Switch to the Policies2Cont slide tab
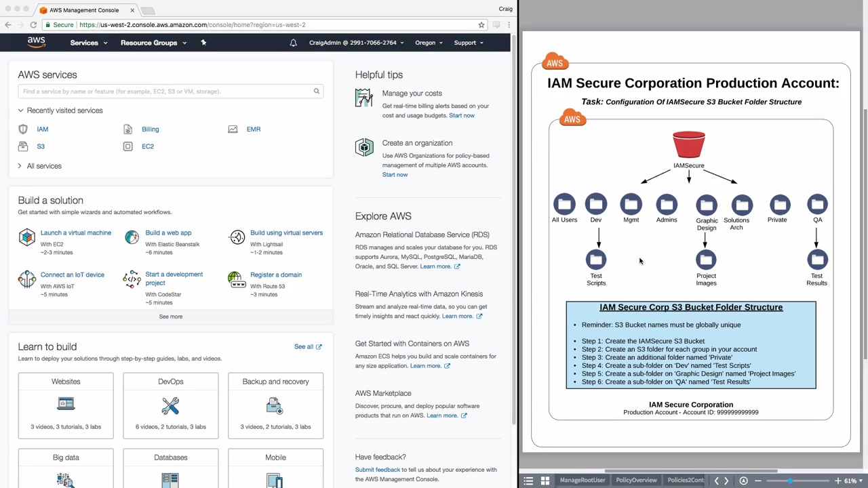 [x=686, y=481]
